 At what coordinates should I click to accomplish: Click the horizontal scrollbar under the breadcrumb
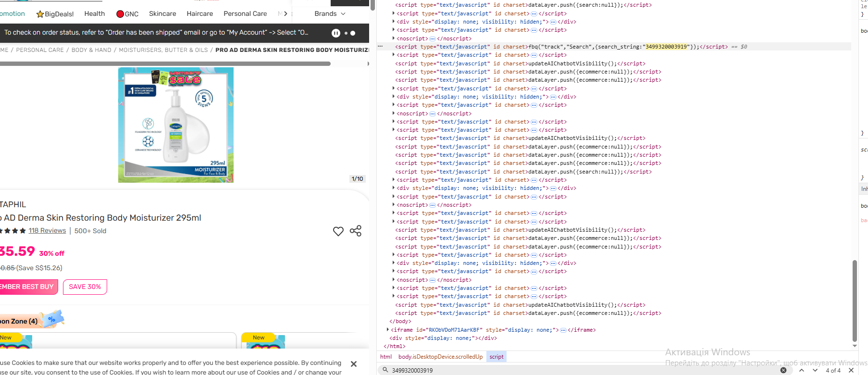pos(165,63)
